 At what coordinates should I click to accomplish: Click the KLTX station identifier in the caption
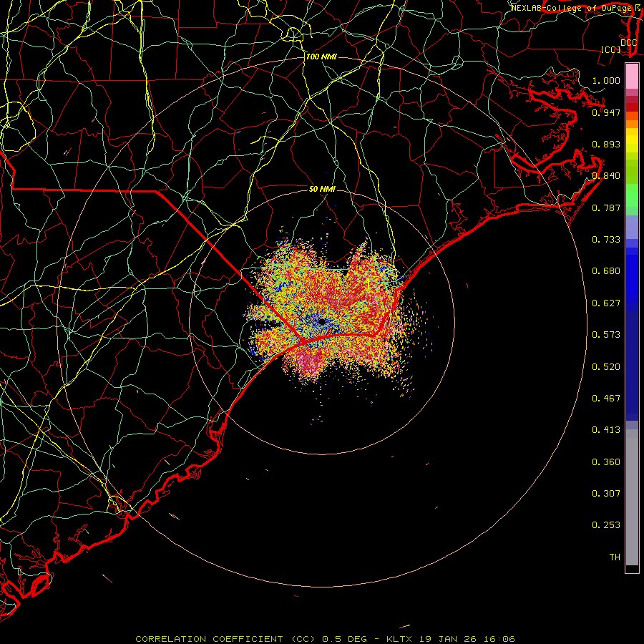pos(399,639)
